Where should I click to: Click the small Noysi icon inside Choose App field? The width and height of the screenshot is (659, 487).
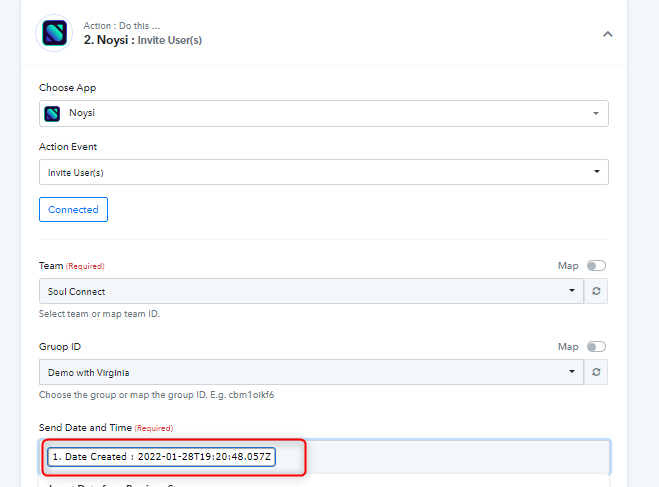pos(52,113)
